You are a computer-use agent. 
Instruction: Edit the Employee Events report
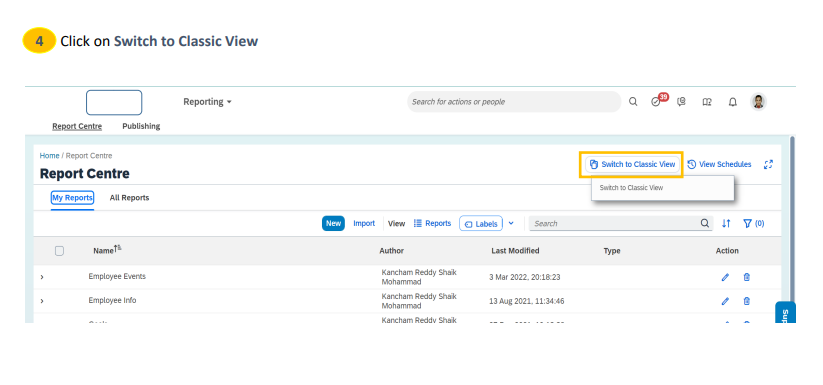(725, 277)
